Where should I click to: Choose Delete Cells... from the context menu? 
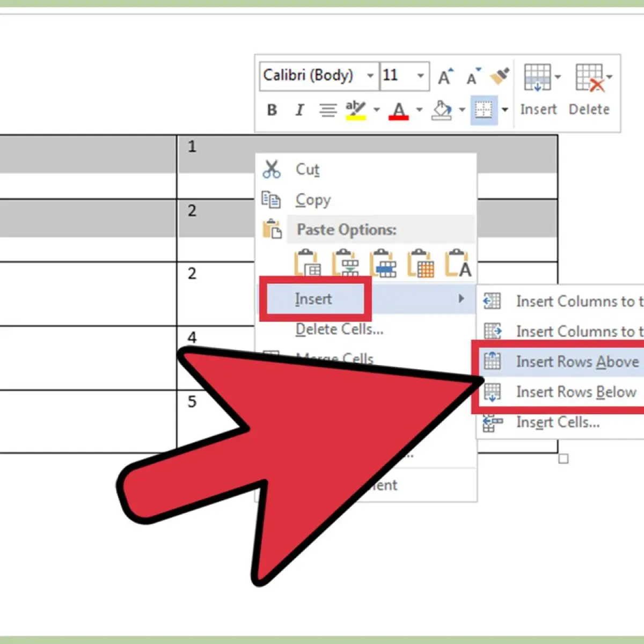tap(366, 329)
